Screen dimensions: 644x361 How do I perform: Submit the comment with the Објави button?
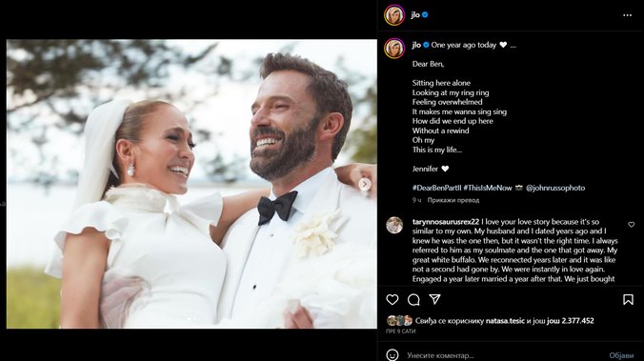click(x=621, y=355)
